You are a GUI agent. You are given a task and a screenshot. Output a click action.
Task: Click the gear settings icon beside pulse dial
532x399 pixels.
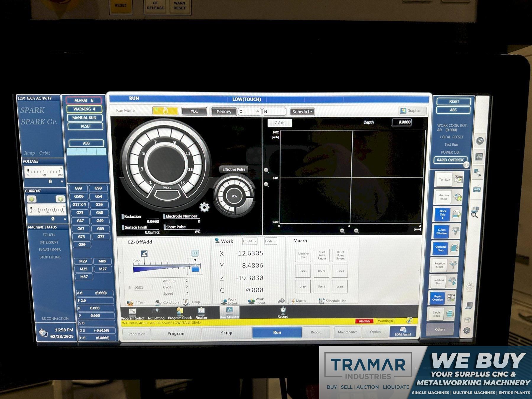click(204, 207)
